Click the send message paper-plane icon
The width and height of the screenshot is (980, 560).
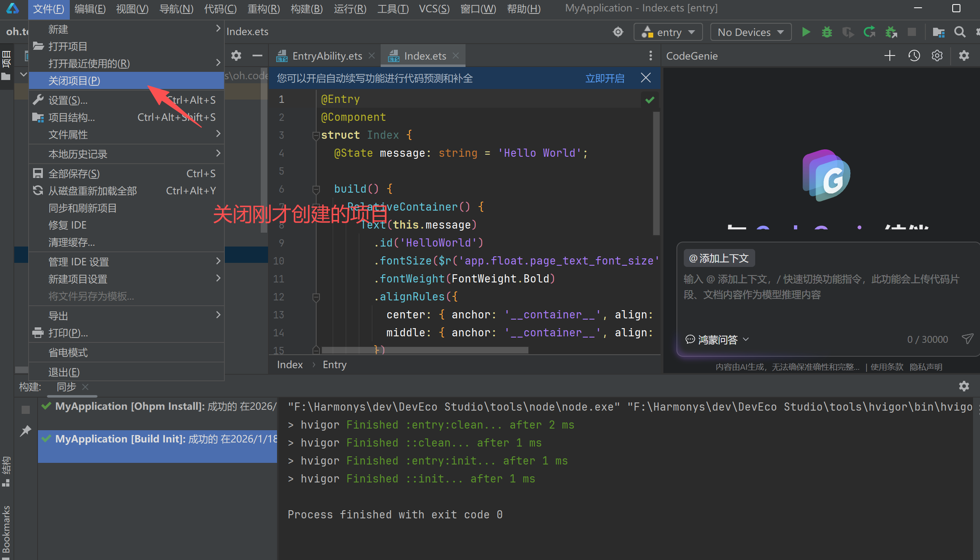tap(967, 339)
